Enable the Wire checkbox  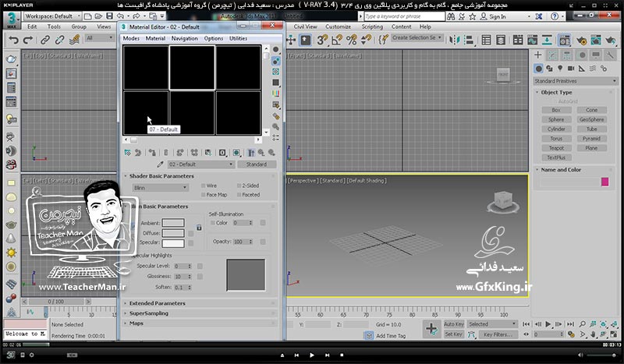tap(203, 186)
